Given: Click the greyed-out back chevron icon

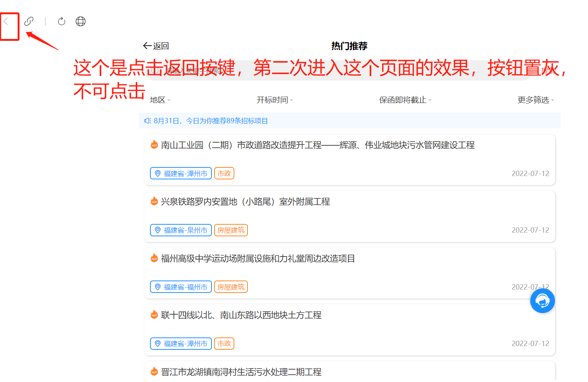Looking at the screenshot, I should tap(6, 21).
